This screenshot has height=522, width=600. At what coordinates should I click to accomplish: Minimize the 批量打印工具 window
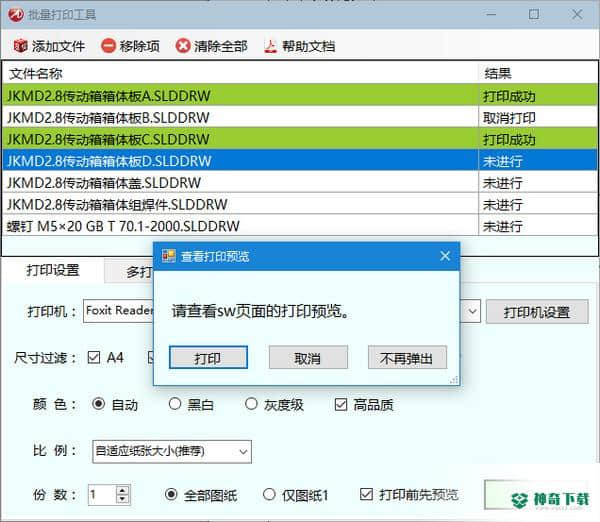coord(491,15)
